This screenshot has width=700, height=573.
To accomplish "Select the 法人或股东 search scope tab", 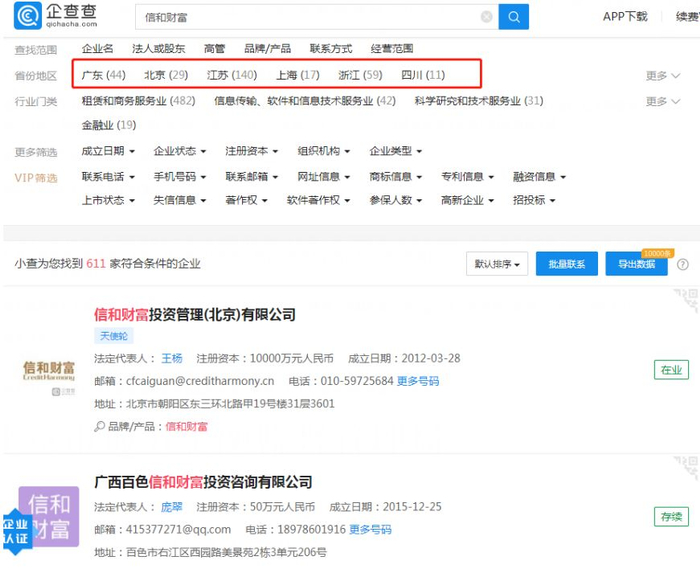I will [x=158, y=49].
